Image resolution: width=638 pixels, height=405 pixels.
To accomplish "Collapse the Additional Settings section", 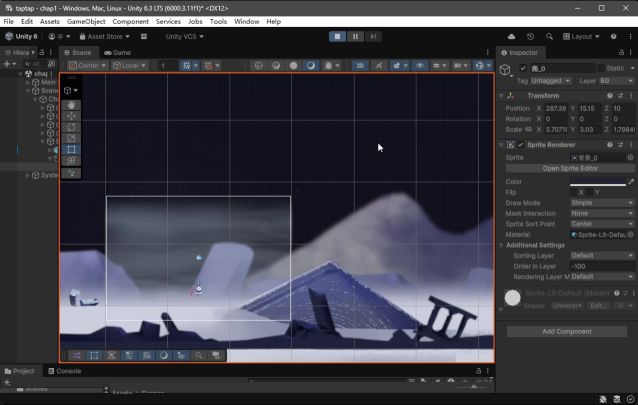I will [501, 245].
